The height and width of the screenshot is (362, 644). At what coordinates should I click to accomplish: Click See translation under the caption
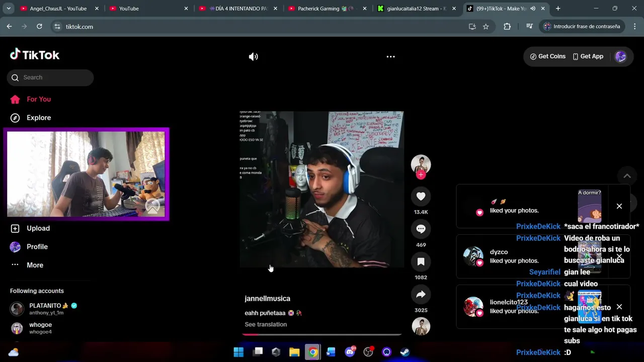coord(266,324)
